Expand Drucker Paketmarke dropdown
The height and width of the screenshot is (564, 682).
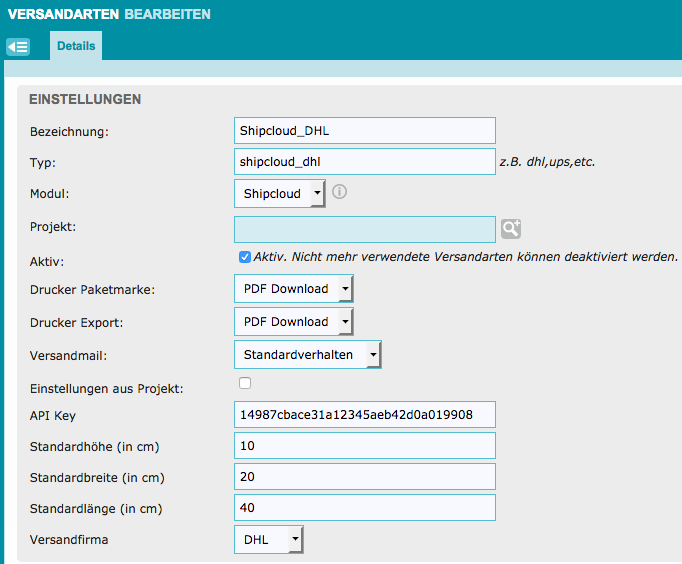(x=294, y=289)
